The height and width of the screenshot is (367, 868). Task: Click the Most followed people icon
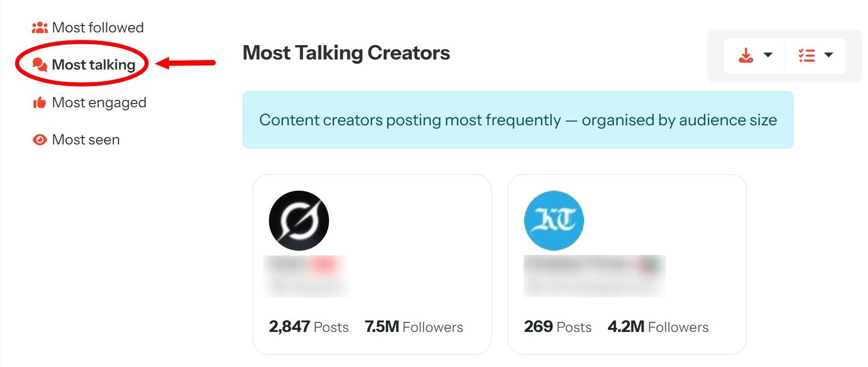pos(40,28)
